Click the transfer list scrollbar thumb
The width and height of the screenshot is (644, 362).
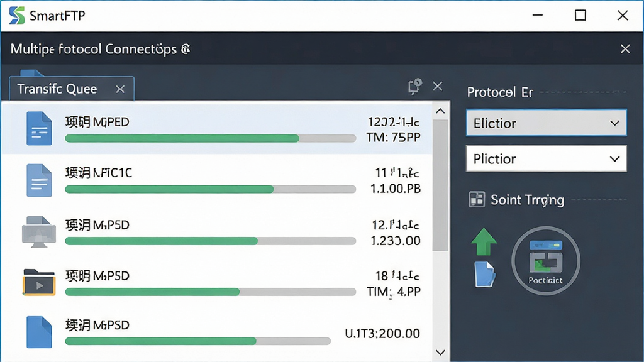point(440,185)
